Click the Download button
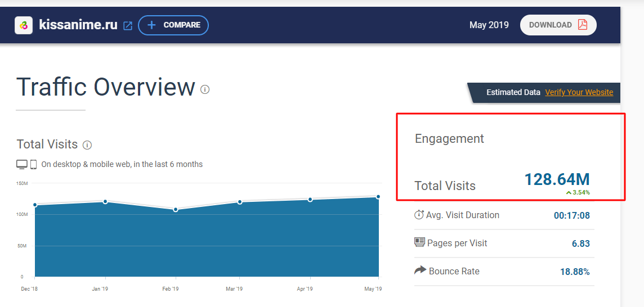The height and width of the screenshot is (307, 644). [558, 25]
